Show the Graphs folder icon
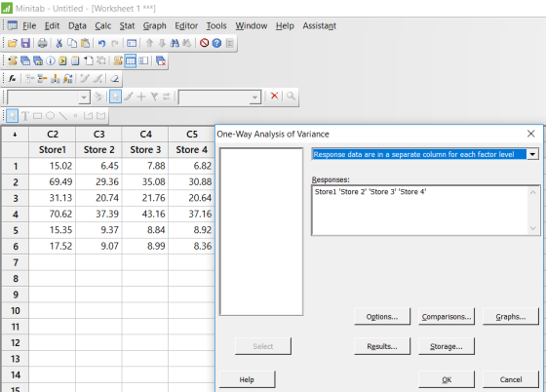 point(38,60)
